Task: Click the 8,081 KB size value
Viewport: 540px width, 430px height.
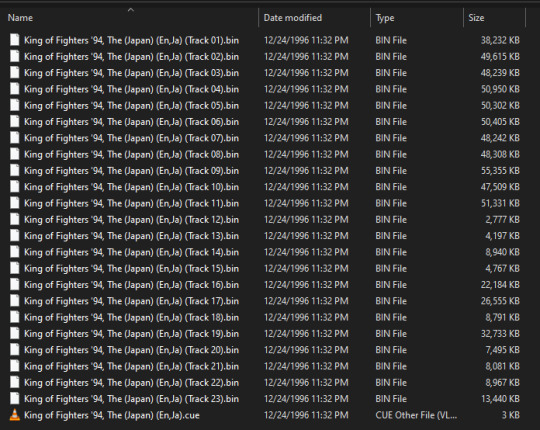Action: [502, 366]
